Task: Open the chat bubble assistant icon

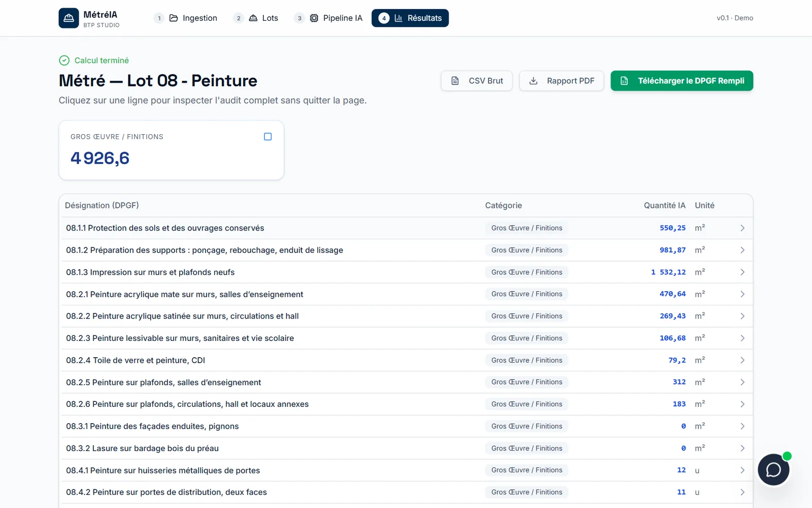Action: click(x=773, y=469)
